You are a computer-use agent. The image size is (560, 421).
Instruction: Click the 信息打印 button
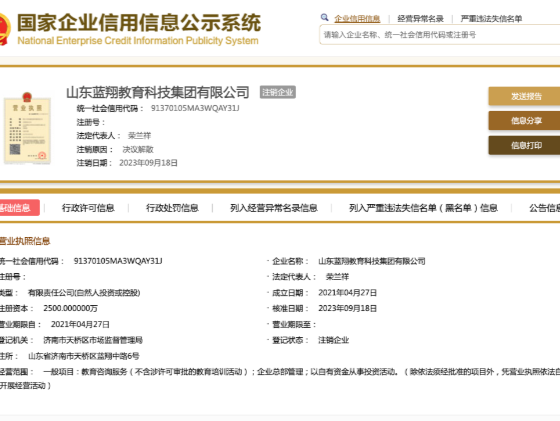click(524, 145)
